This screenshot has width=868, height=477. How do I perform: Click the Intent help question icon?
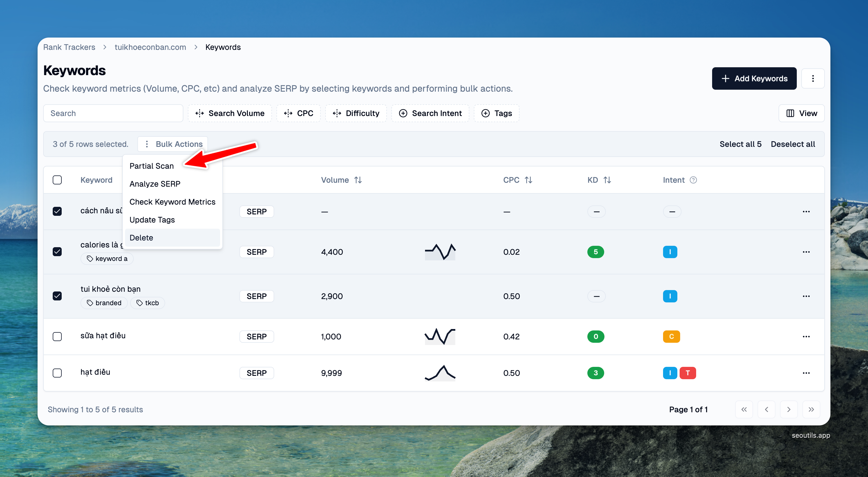(x=693, y=180)
